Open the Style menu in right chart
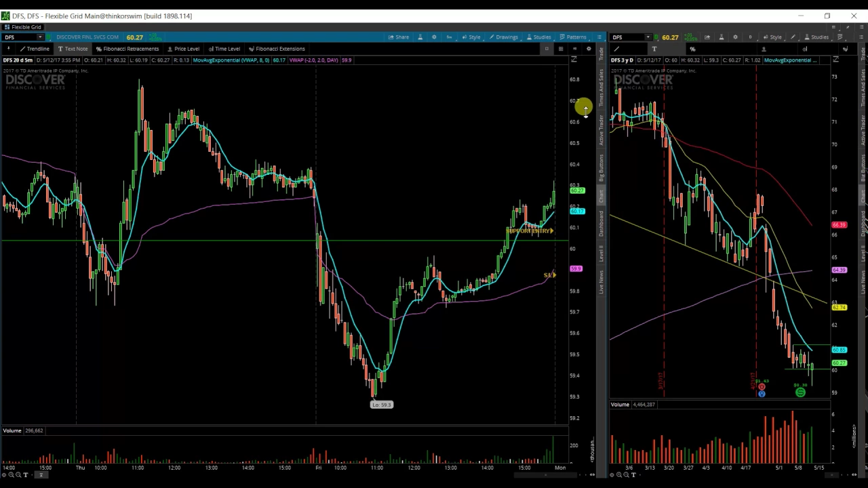868x488 pixels. click(772, 37)
